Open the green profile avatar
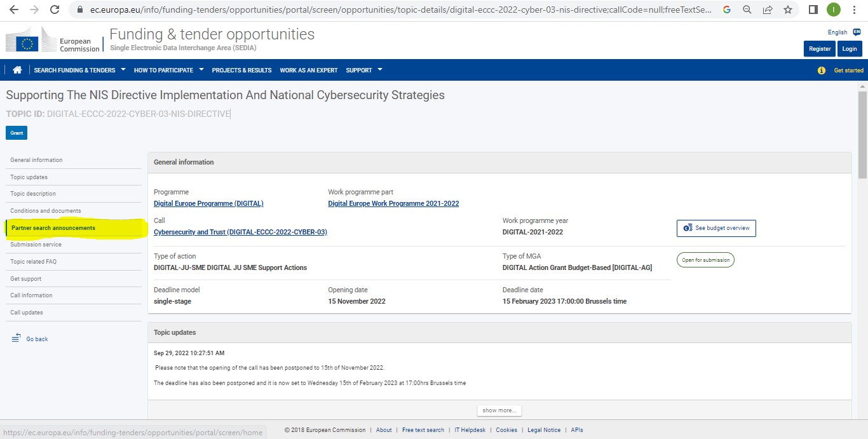The image size is (868, 439). [x=833, y=10]
